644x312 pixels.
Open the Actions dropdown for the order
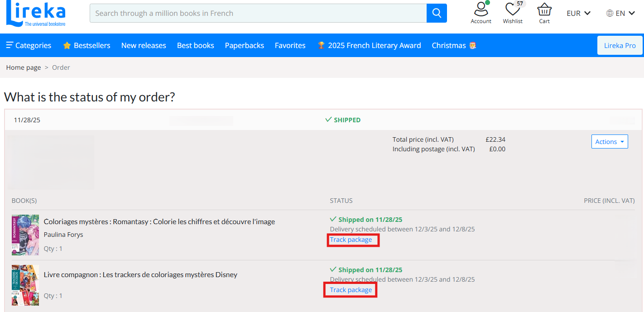(x=609, y=142)
